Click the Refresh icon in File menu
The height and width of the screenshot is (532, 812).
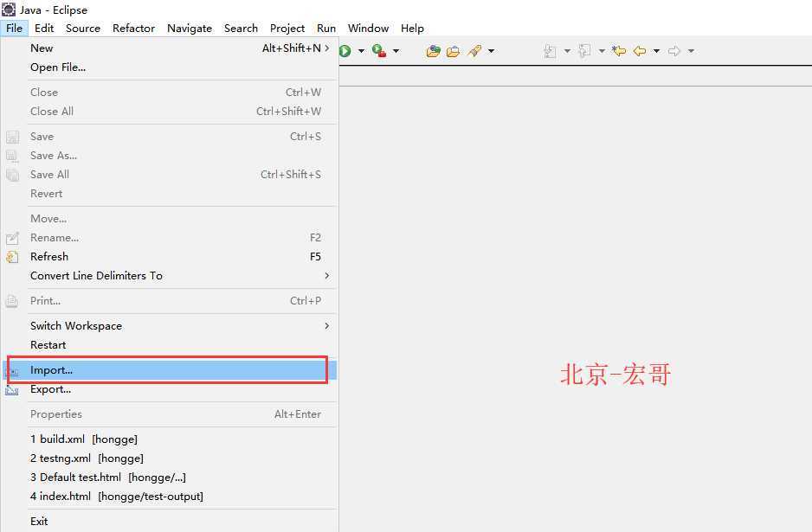pyautogui.click(x=12, y=257)
